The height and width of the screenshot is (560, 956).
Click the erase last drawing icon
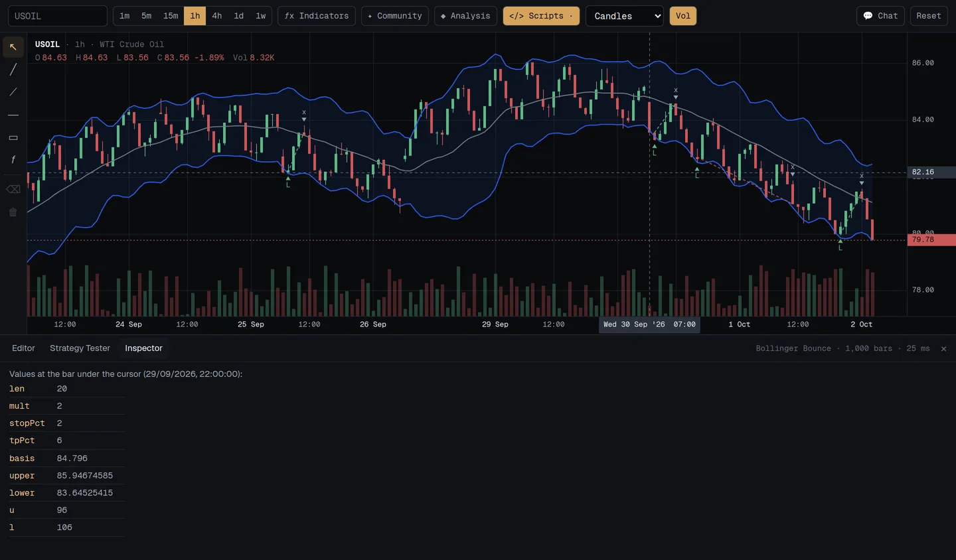[x=13, y=190]
